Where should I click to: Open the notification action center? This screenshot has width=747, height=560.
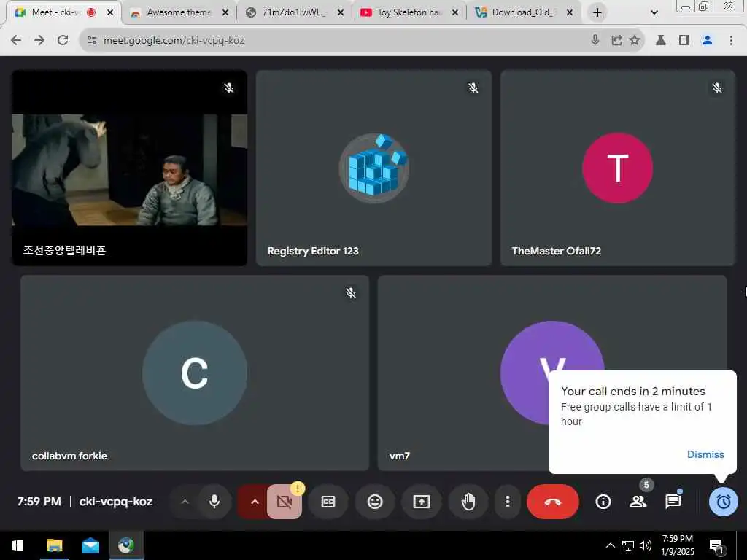coord(717,546)
